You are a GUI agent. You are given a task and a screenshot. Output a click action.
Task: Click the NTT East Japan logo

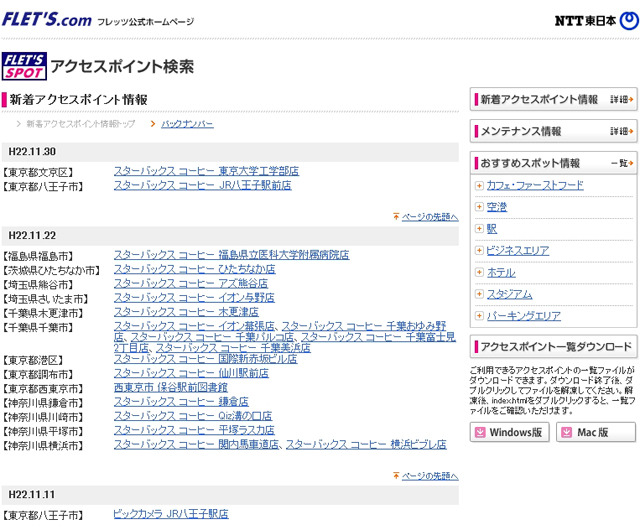tap(597, 20)
